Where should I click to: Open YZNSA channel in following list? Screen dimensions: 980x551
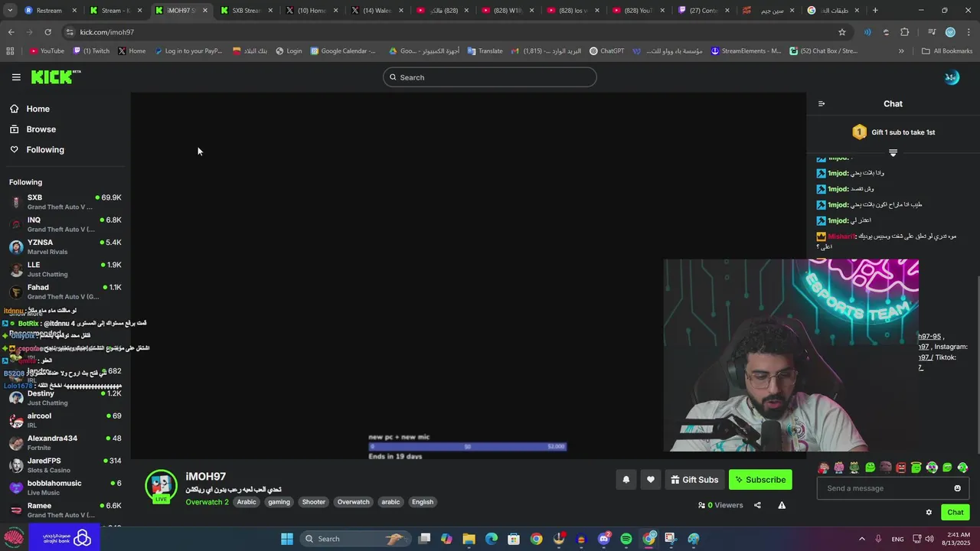pyautogui.click(x=65, y=247)
